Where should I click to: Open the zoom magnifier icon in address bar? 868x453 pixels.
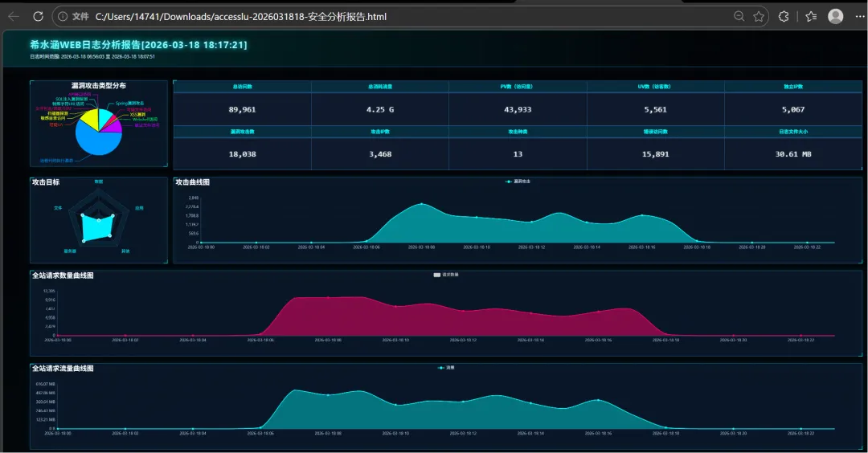point(739,17)
